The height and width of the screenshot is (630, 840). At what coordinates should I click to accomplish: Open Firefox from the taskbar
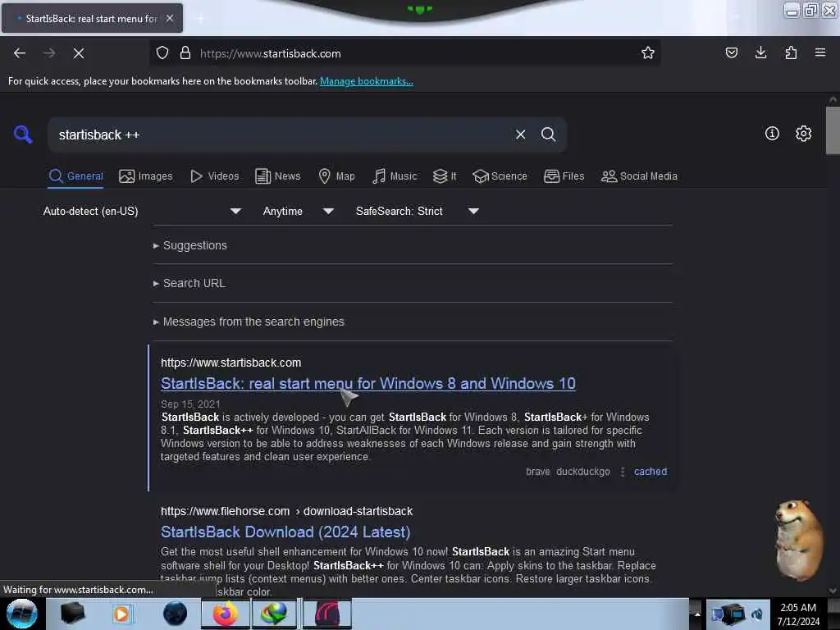tap(226, 614)
